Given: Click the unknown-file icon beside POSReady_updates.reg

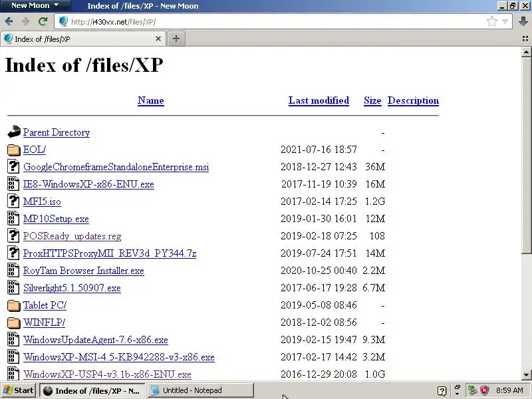Looking at the screenshot, I should pos(13,236).
